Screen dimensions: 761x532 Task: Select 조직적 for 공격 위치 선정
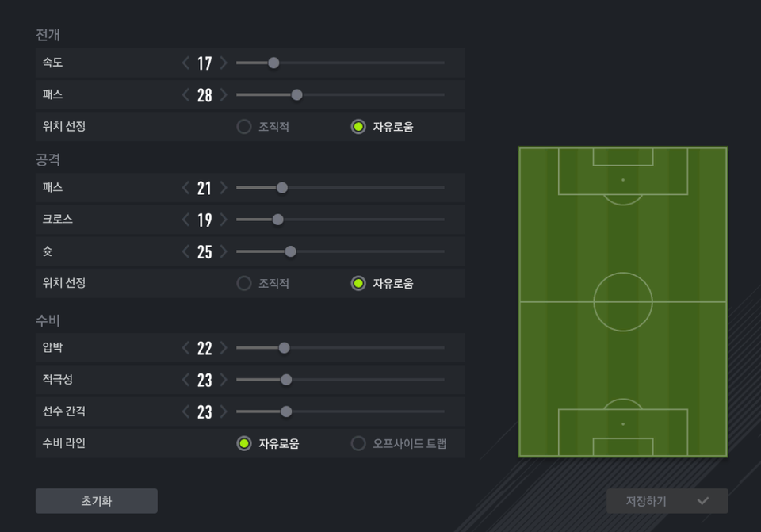[244, 283]
